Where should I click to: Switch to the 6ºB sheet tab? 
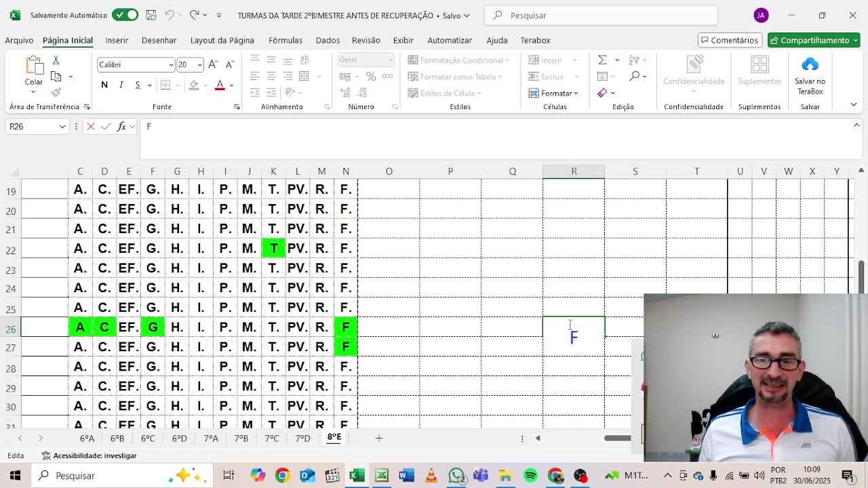[117, 439]
